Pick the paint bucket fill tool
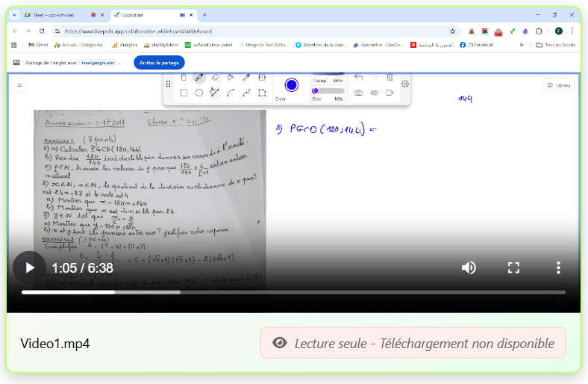Viewport: 588px width, 384px height. tap(231, 78)
